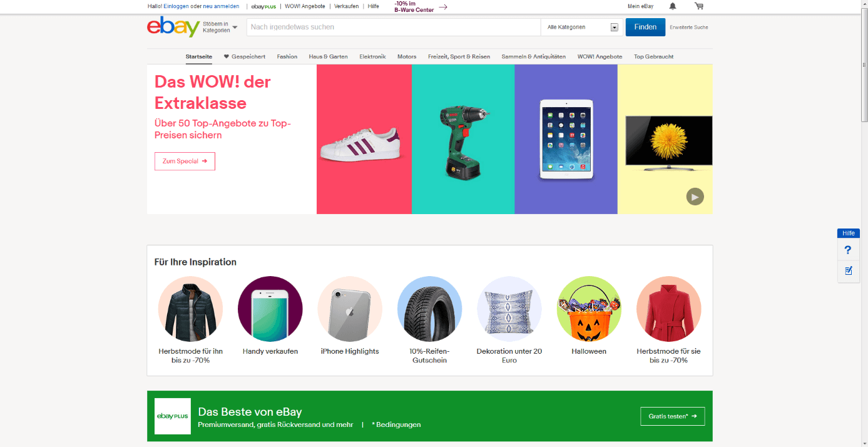Open Freizeit, Sport & Reisen tab
868x447 pixels.
pos(459,56)
